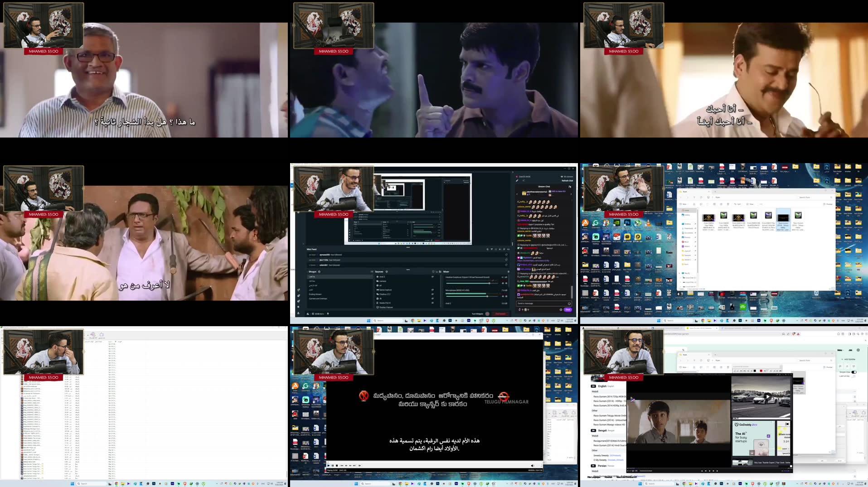This screenshot has width=868, height=487.
Task: Open the emoji picker in chat input
Action: tap(569, 304)
